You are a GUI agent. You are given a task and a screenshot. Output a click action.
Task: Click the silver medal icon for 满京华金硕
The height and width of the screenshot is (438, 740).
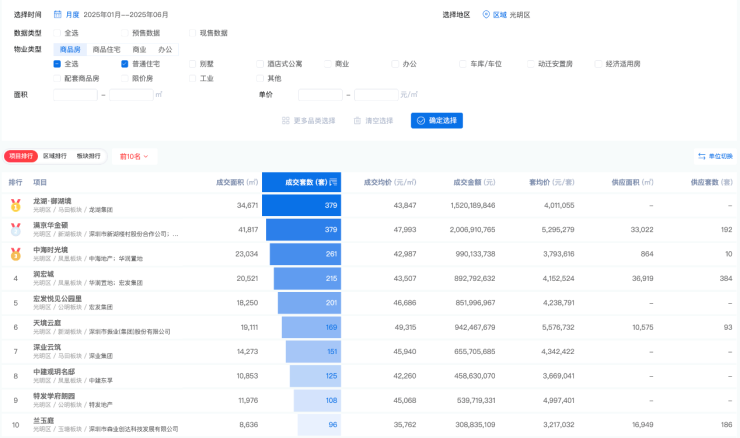pyautogui.click(x=15, y=229)
